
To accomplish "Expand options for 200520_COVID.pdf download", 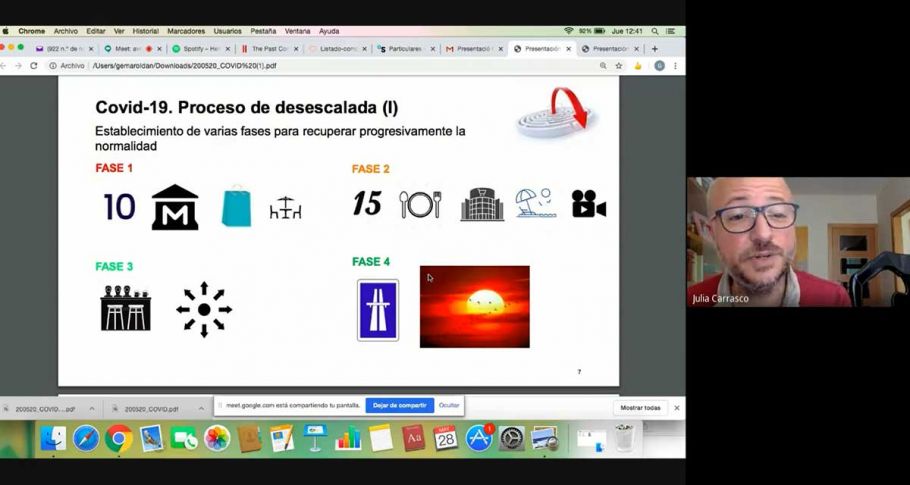I will (201, 409).
